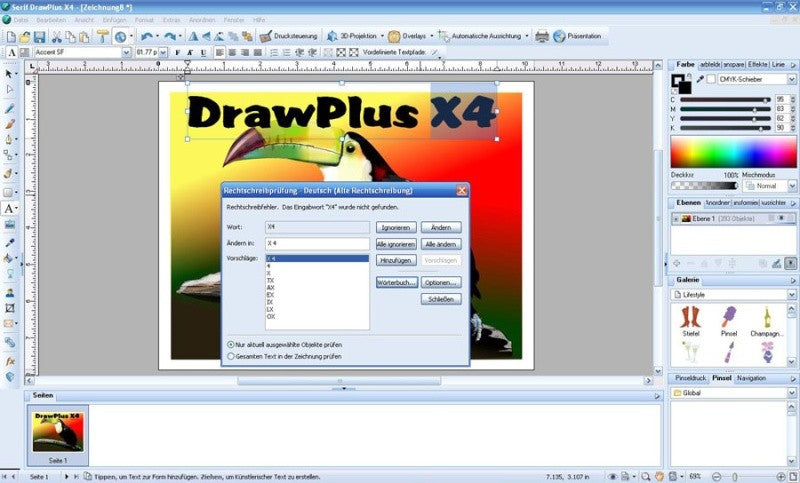Click the Hinzufügen button

[x=396, y=260]
